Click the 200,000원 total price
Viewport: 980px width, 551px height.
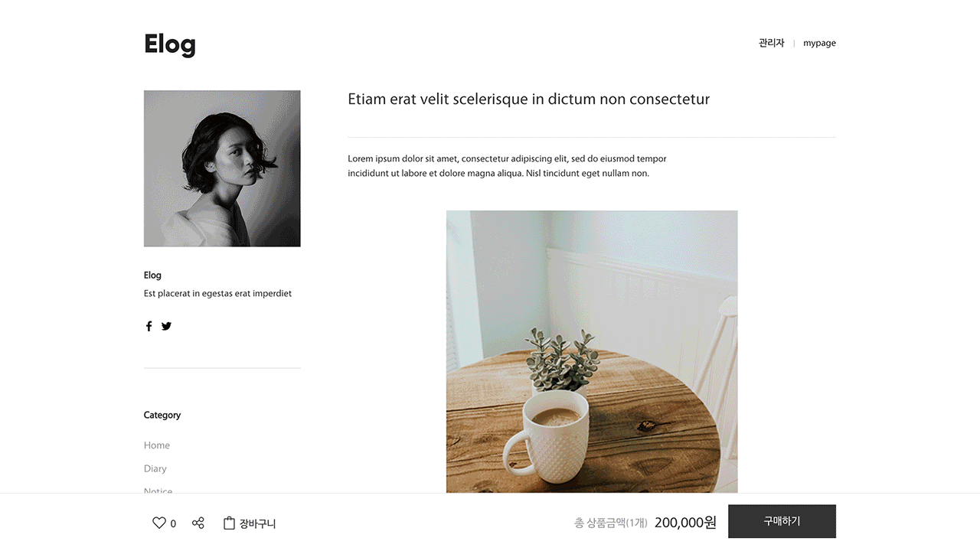click(685, 523)
